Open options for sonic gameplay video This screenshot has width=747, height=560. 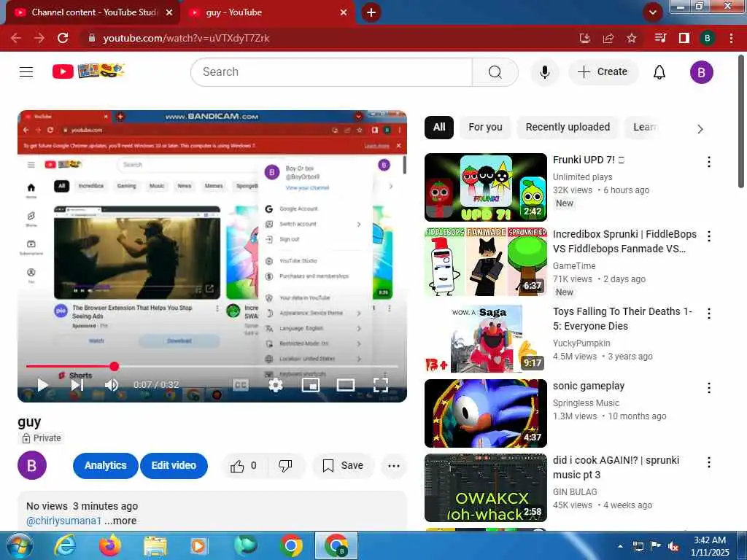(709, 388)
